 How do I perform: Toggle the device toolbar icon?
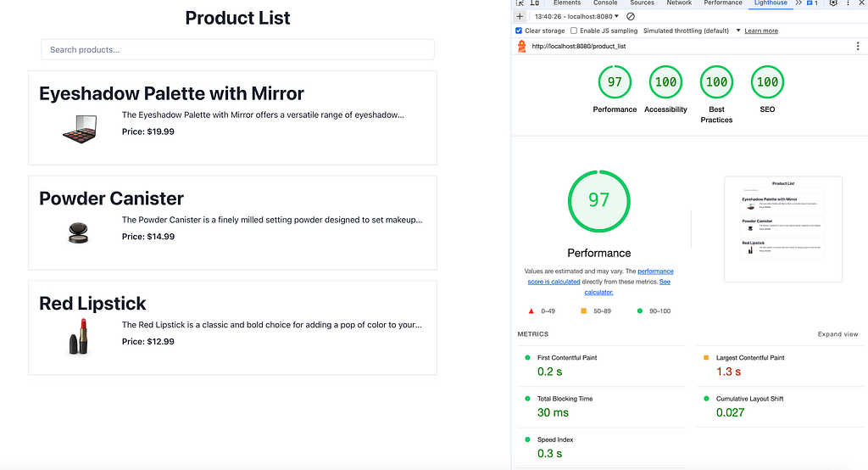535,3
